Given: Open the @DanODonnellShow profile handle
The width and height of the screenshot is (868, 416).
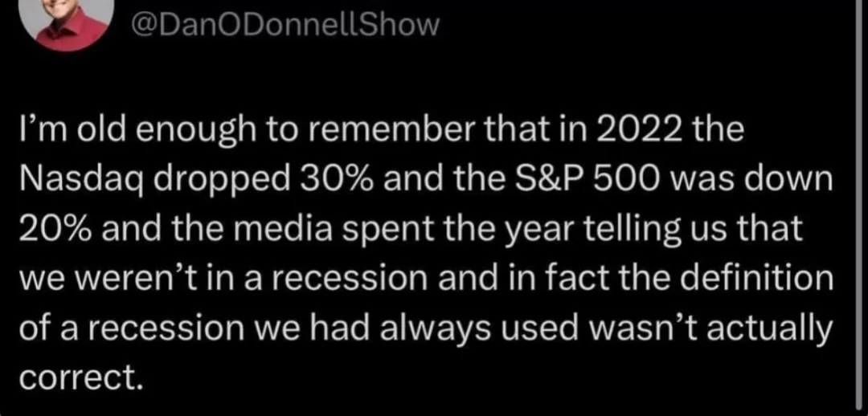Looking at the screenshot, I should coord(285,25).
